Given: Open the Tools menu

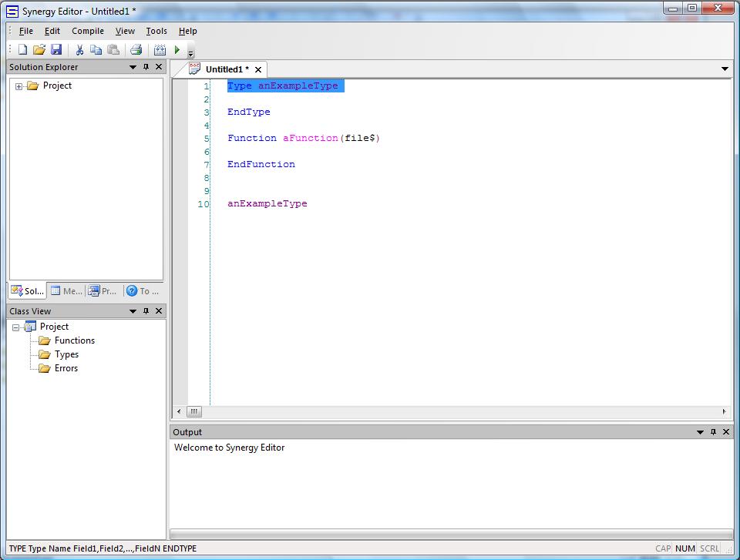Looking at the screenshot, I should 156,31.
